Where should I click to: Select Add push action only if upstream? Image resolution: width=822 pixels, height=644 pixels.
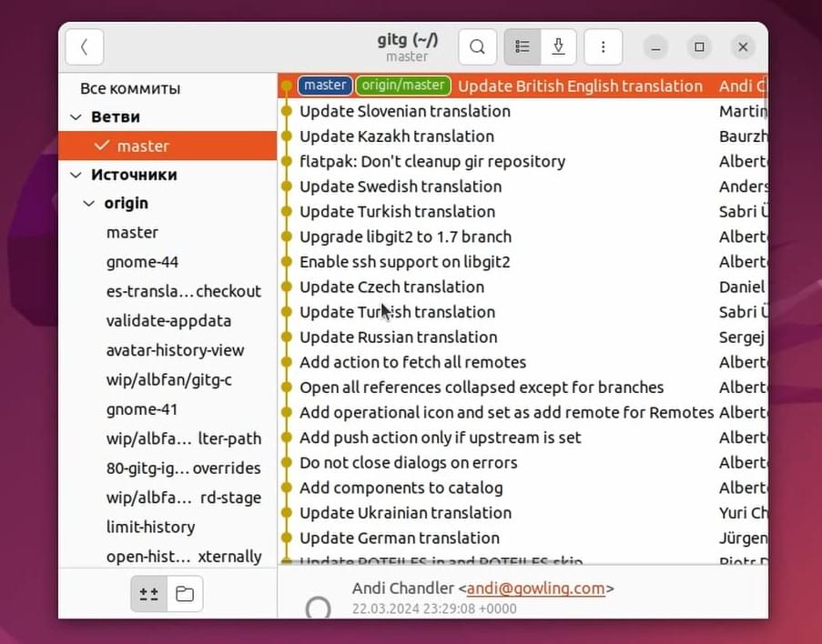523,438
